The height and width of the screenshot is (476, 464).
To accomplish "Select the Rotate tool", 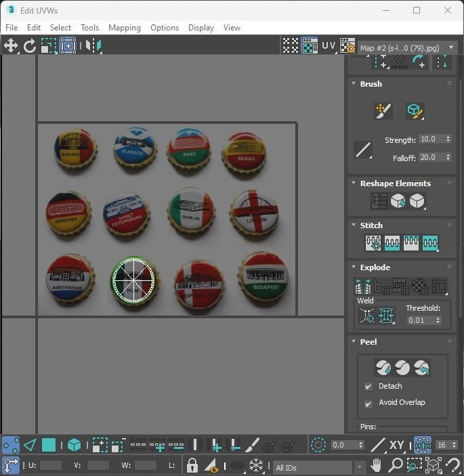I will 29,46.
